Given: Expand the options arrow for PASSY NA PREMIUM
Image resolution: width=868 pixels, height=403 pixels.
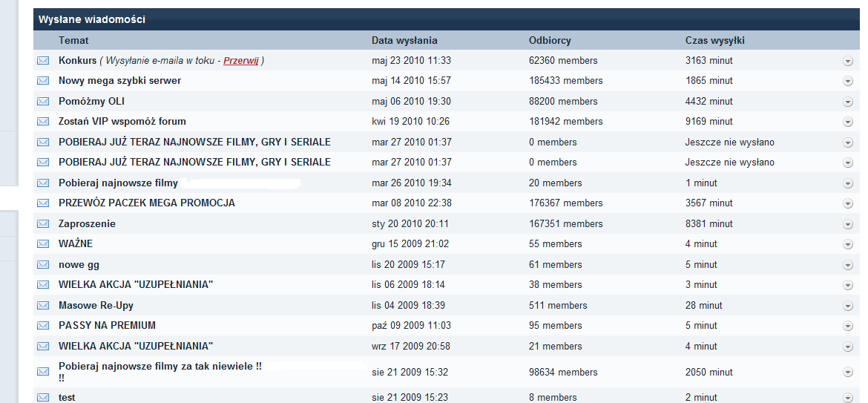Looking at the screenshot, I should click(x=847, y=326).
